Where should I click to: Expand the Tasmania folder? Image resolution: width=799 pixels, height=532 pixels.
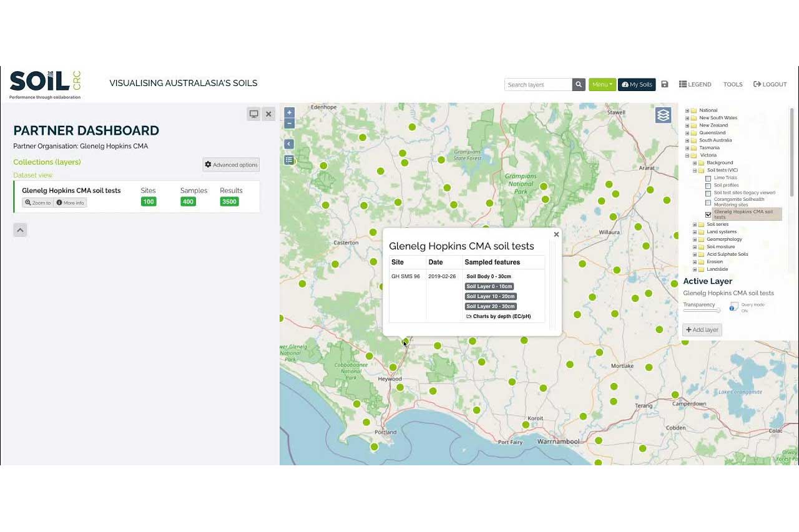pyautogui.click(x=687, y=148)
